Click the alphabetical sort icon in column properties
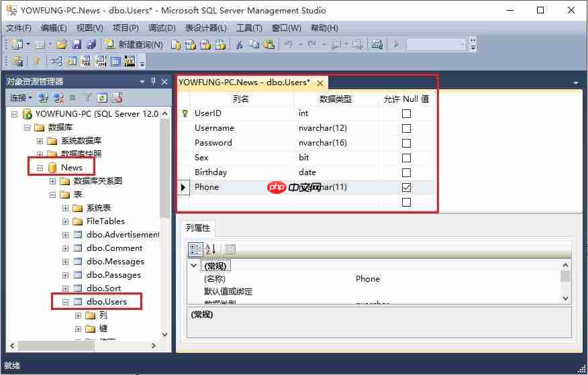The image size is (588, 375). coord(210,250)
